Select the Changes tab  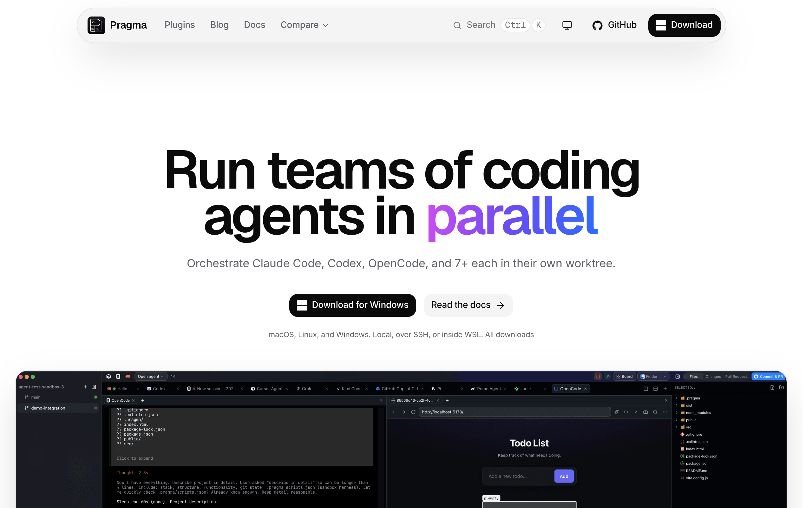[713, 376]
